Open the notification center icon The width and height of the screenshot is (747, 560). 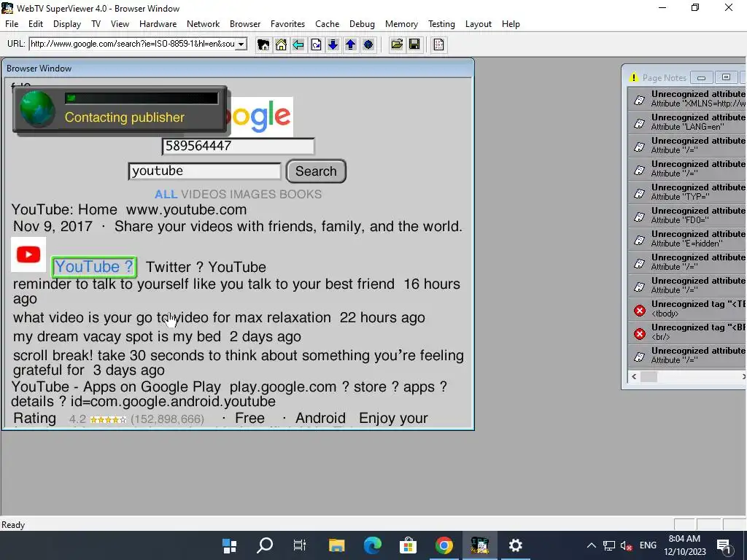(x=724, y=545)
